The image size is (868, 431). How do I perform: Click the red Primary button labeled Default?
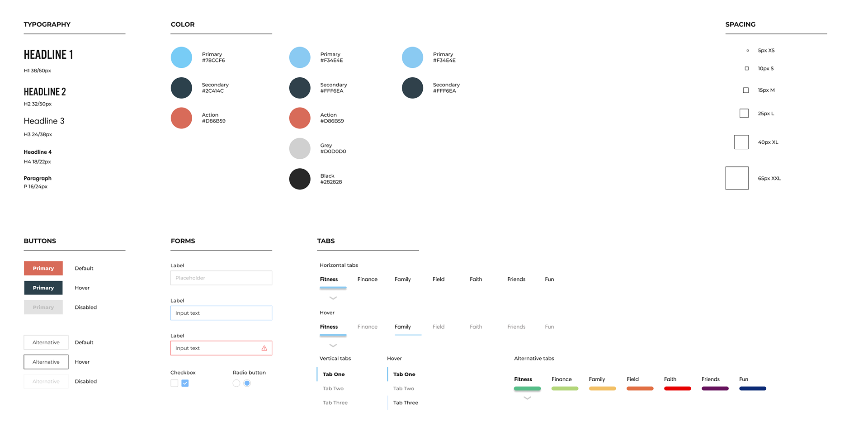(43, 268)
